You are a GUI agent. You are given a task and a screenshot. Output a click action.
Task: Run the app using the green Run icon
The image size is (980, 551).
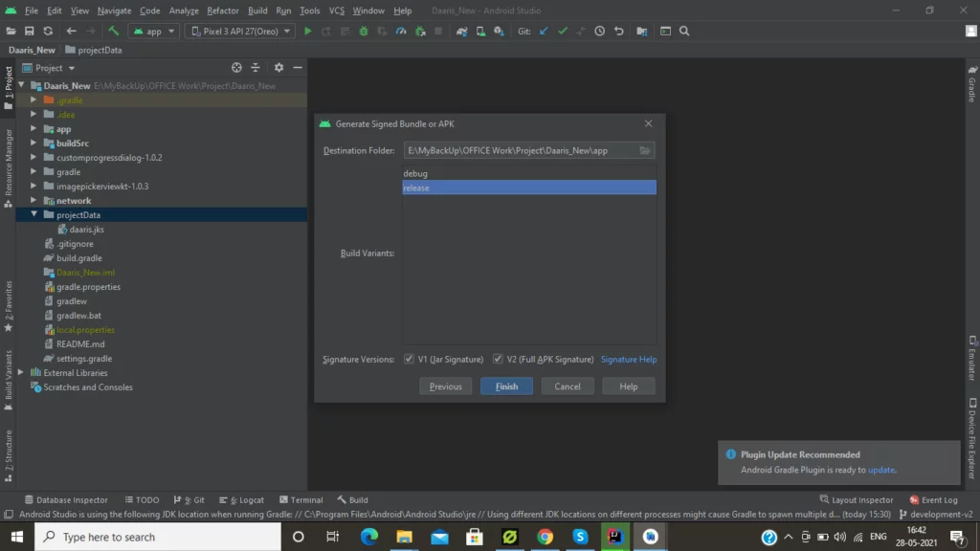(x=308, y=31)
